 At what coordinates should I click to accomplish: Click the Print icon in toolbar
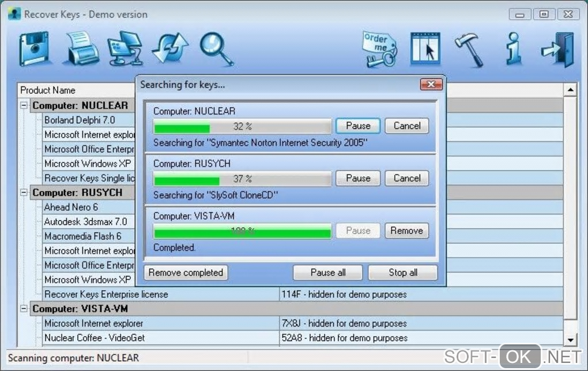(x=81, y=49)
